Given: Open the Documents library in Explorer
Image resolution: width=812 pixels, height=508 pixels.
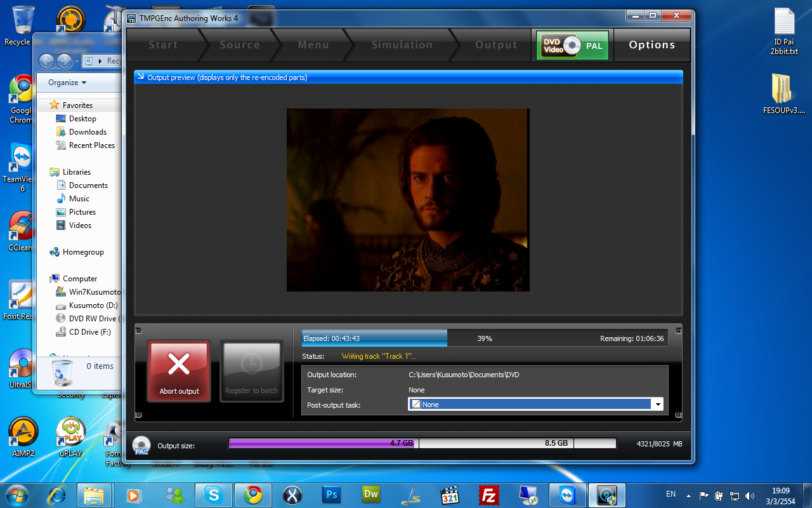Looking at the screenshot, I should [88, 185].
